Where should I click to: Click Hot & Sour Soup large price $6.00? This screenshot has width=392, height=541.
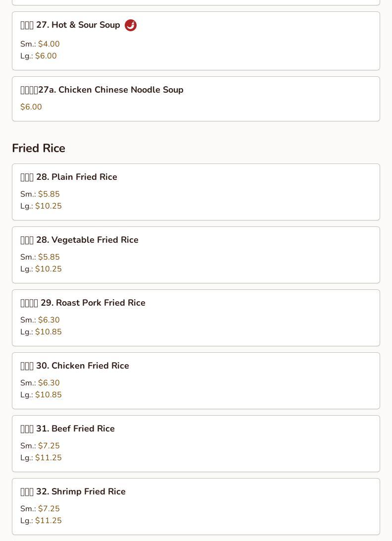click(46, 56)
